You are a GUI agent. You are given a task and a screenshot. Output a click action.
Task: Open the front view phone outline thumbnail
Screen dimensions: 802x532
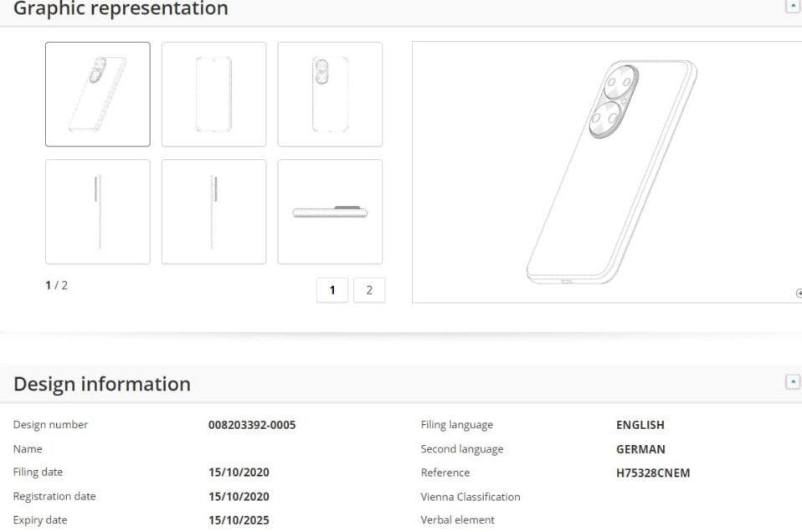pyautogui.click(x=213, y=95)
